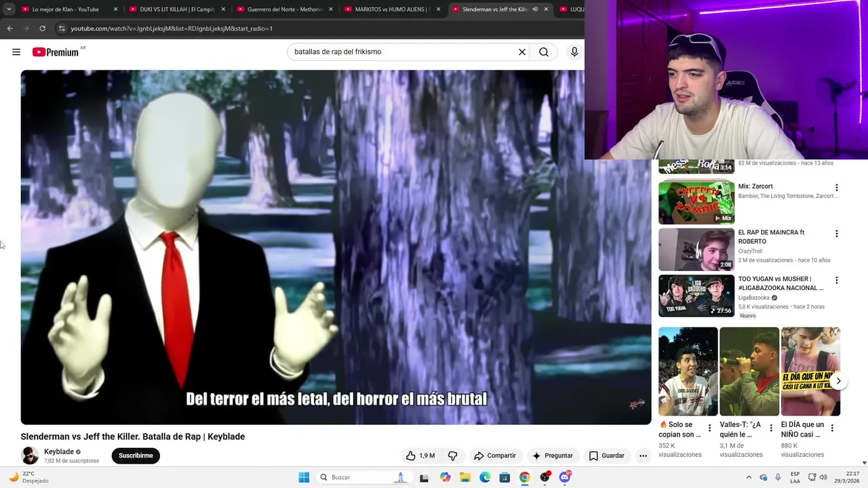This screenshot has width=868, height=488.
Task: Clear the search box with the X
Action: click(522, 52)
